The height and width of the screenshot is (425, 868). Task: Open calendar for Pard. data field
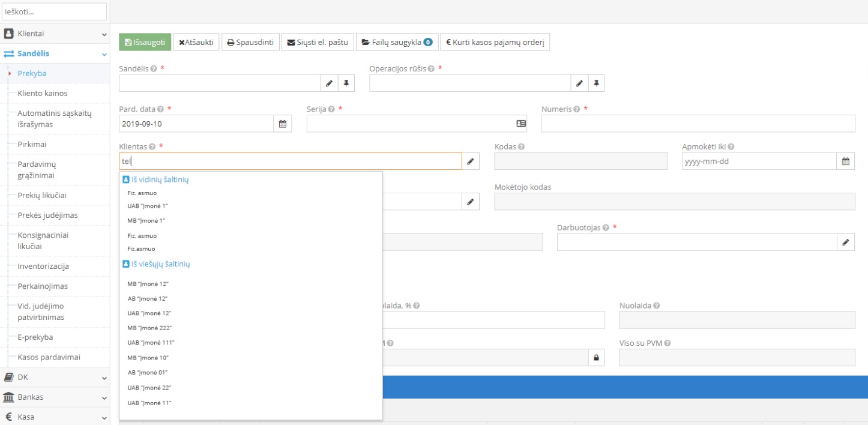[283, 124]
